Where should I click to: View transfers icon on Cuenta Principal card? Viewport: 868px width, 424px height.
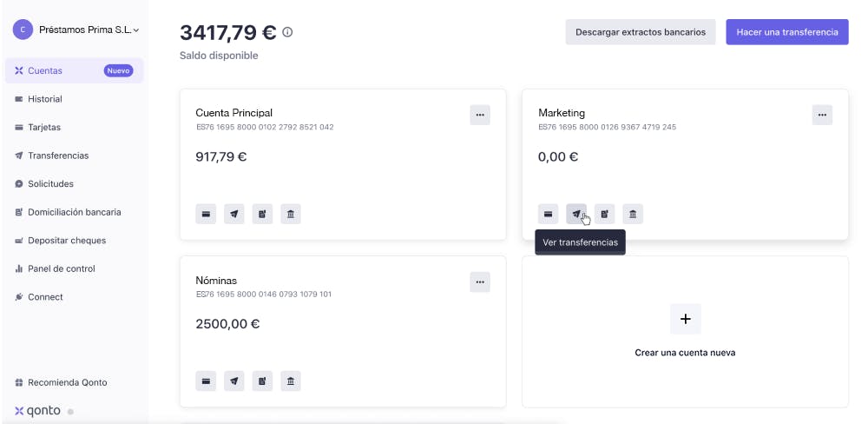(233, 214)
